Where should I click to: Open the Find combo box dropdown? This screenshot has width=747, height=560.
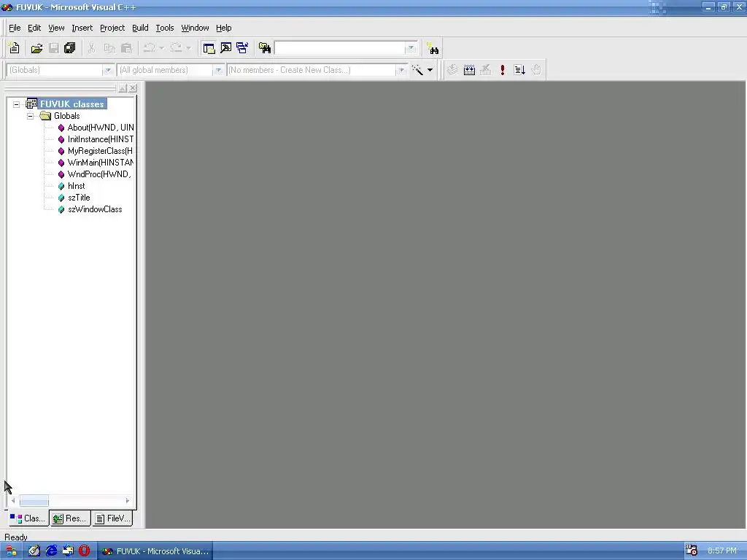[x=411, y=48]
